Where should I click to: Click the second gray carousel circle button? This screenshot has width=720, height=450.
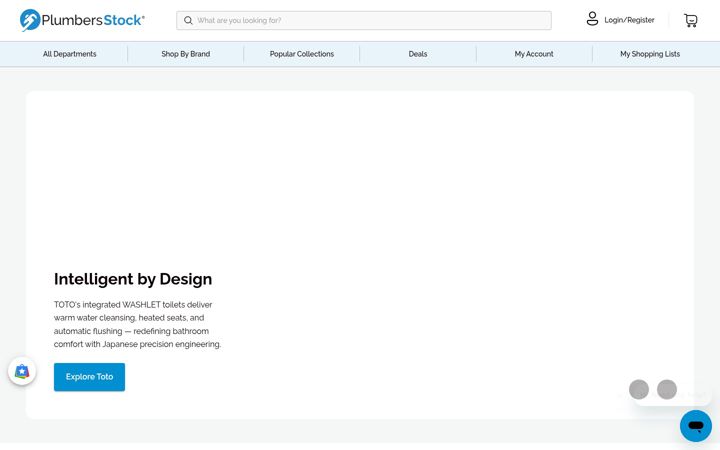click(x=667, y=389)
